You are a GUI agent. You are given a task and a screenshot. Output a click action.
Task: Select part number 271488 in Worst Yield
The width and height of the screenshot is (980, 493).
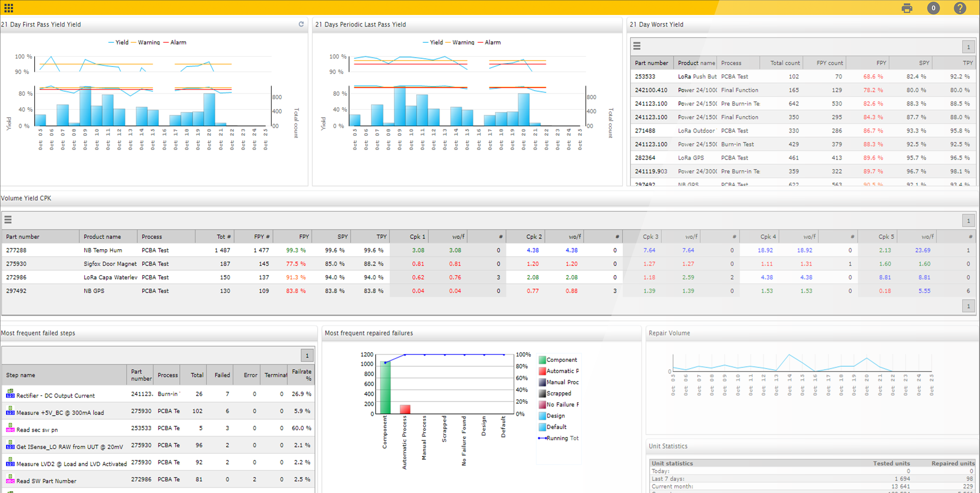(645, 131)
